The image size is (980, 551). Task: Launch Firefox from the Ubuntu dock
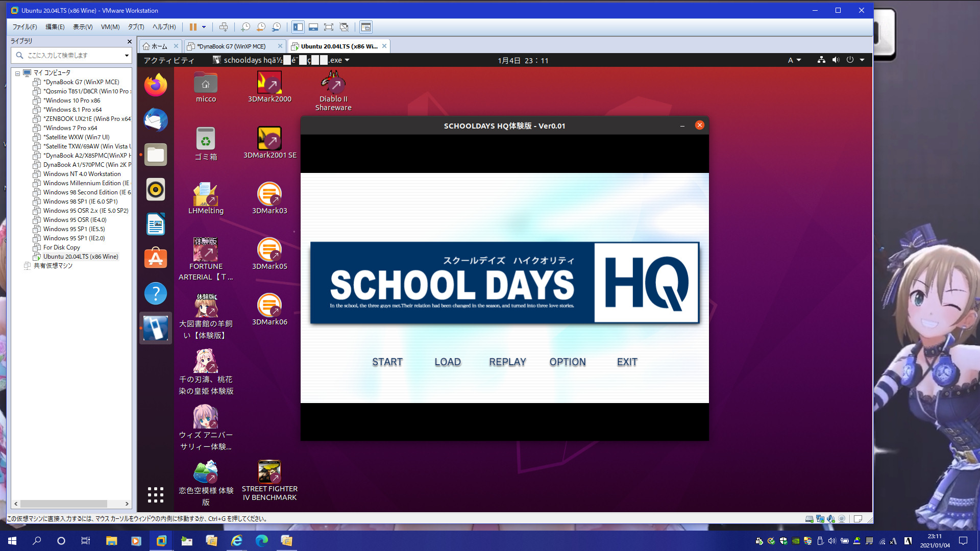(156, 85)
